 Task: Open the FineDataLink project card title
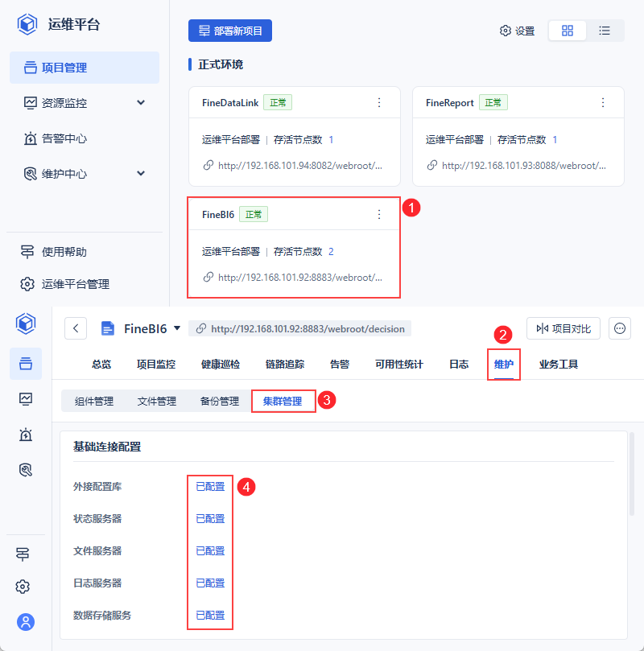[230, 102]
